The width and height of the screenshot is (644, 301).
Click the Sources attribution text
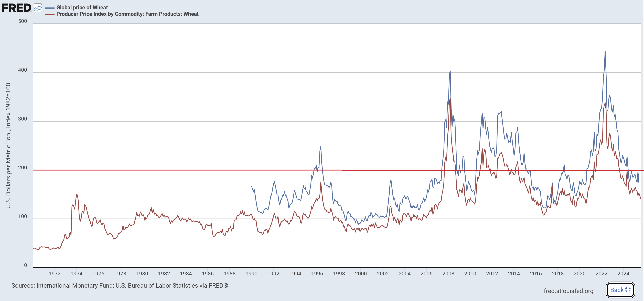coord(120,285)
